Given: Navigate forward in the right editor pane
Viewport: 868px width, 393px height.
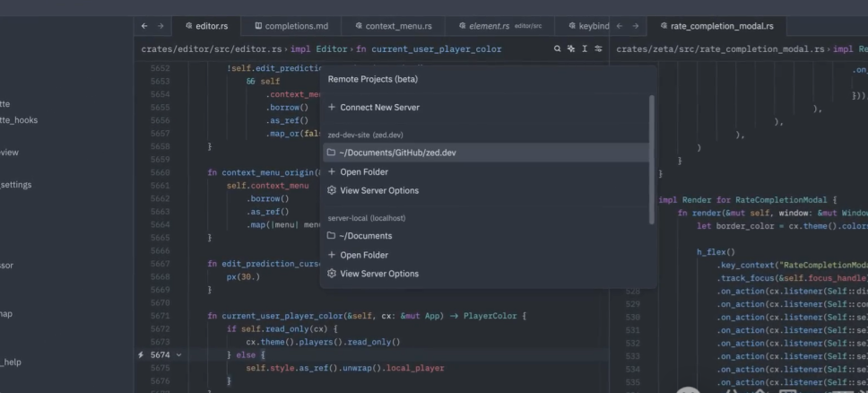Looking at the screenshot, I should tap(636, 26).
